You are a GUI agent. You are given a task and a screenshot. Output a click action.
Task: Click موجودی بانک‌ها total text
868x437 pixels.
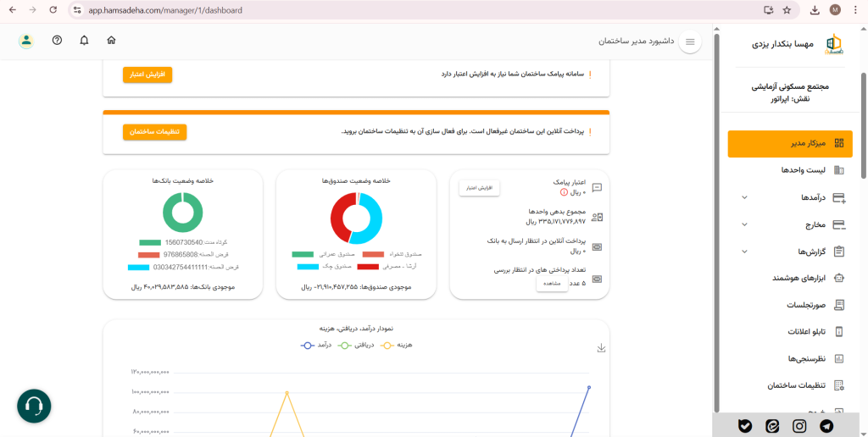pyautogui.click(x=183, y=288)
